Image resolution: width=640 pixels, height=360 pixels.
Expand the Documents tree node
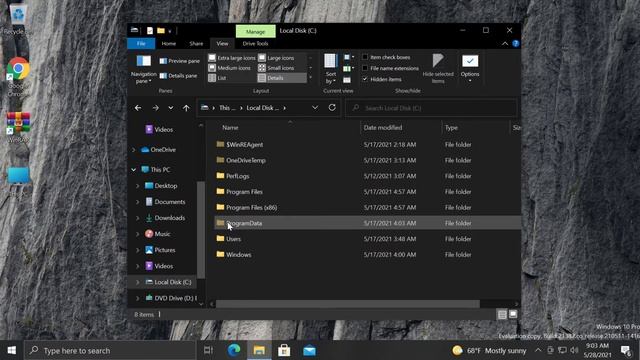(138, 202)
